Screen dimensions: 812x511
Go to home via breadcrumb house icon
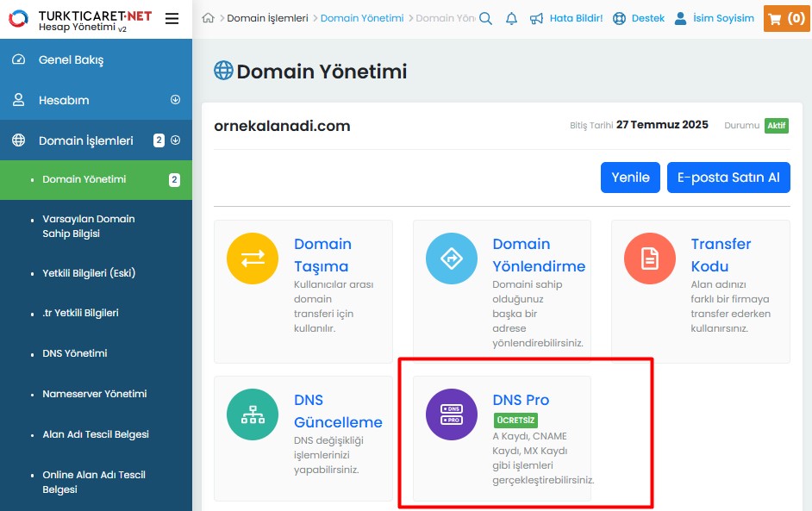[x=209, y=18]
